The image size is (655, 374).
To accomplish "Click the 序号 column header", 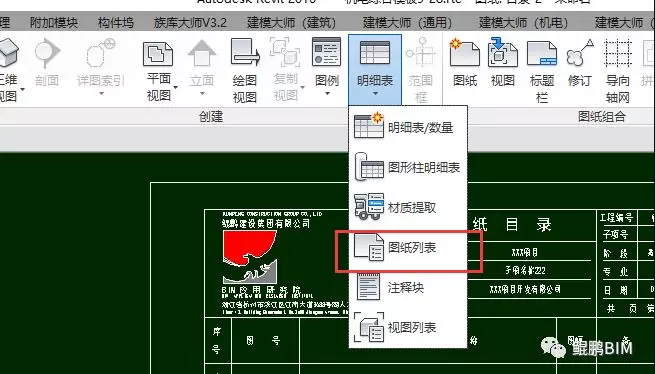I will (216, 341).
